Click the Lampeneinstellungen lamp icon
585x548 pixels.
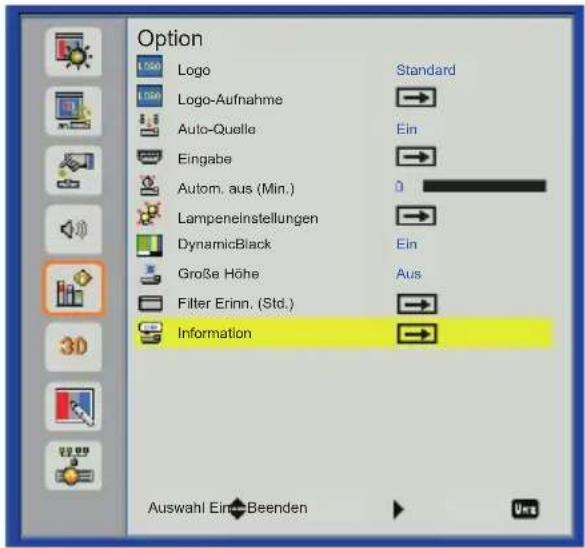point(149,215)
